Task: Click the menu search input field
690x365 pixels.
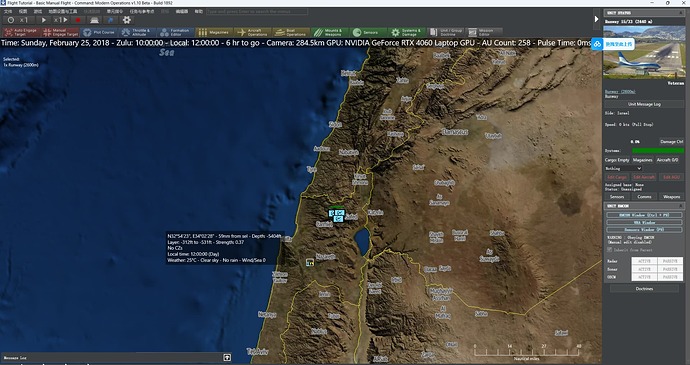Action: (257, 11)
